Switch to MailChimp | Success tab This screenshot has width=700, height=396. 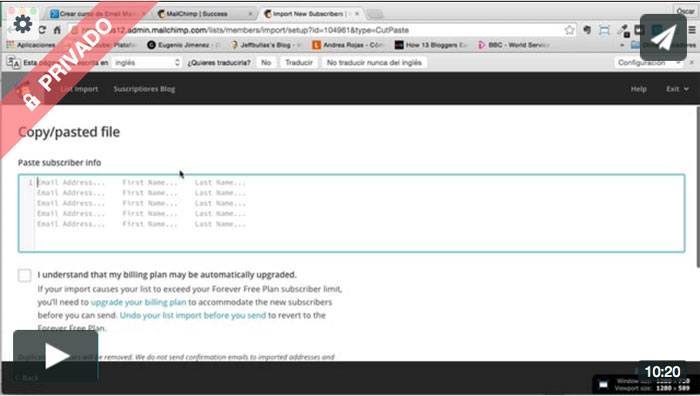[x=197, y=14]
